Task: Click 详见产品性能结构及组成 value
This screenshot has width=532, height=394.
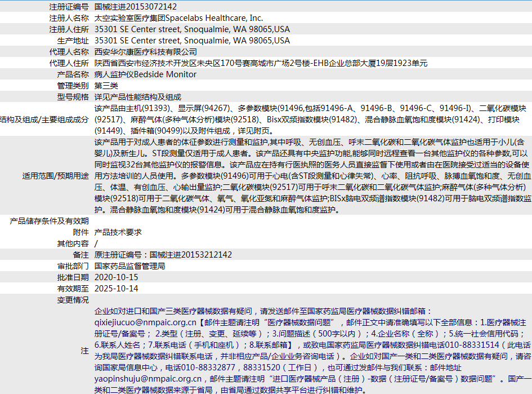Action: pos(138,97)
